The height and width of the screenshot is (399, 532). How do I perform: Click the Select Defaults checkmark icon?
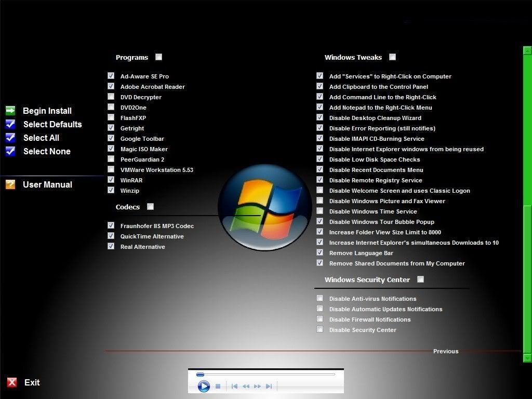10,124
